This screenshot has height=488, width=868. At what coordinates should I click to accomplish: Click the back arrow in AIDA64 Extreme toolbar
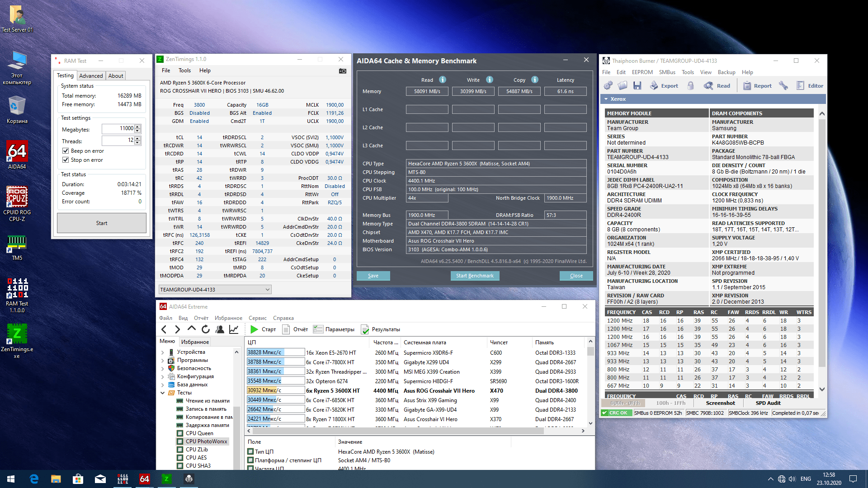[164, 329]
